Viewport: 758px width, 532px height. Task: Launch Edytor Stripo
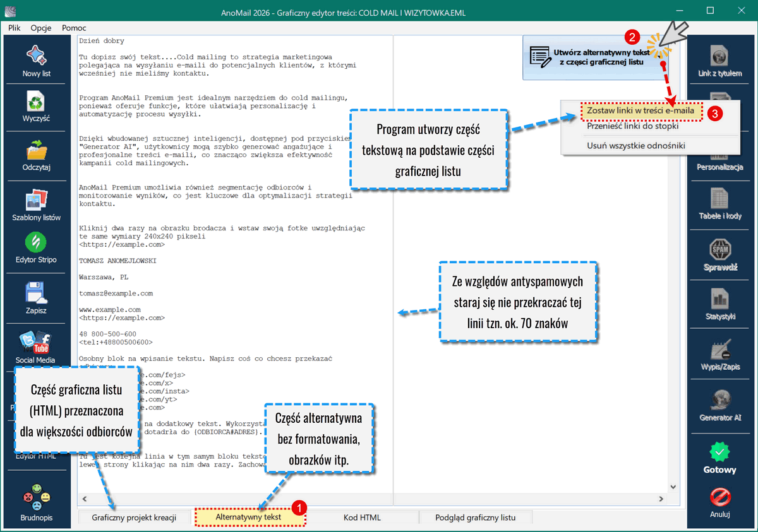tap(36, 242)
